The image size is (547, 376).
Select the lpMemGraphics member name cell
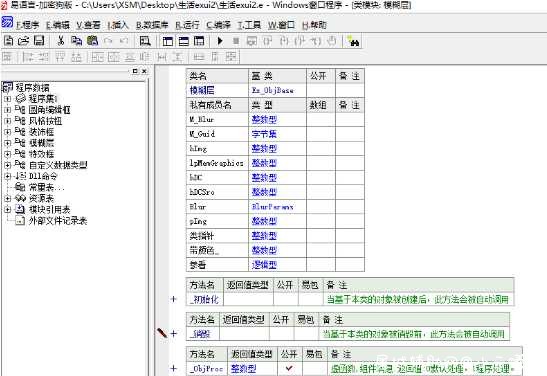click(216, 163)
